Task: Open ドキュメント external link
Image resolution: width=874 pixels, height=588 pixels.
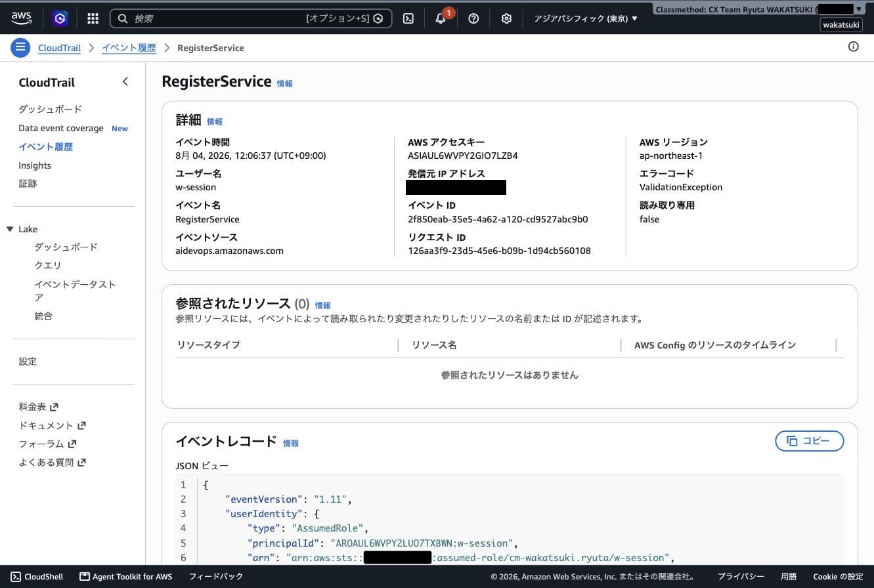Action: [52, 425]
